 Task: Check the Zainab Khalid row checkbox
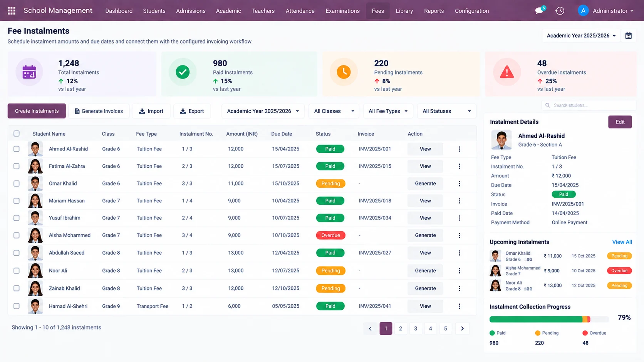click(17, 288)
